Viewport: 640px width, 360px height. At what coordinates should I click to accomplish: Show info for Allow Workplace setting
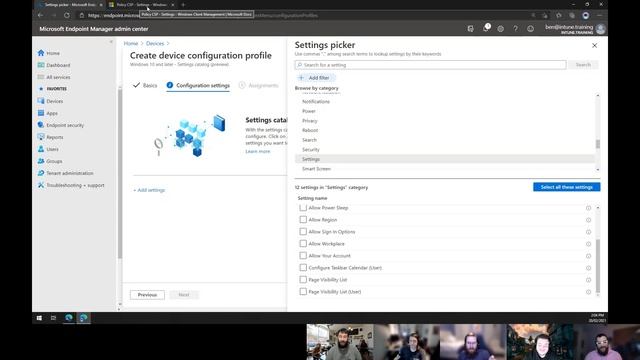coord(588,244)
